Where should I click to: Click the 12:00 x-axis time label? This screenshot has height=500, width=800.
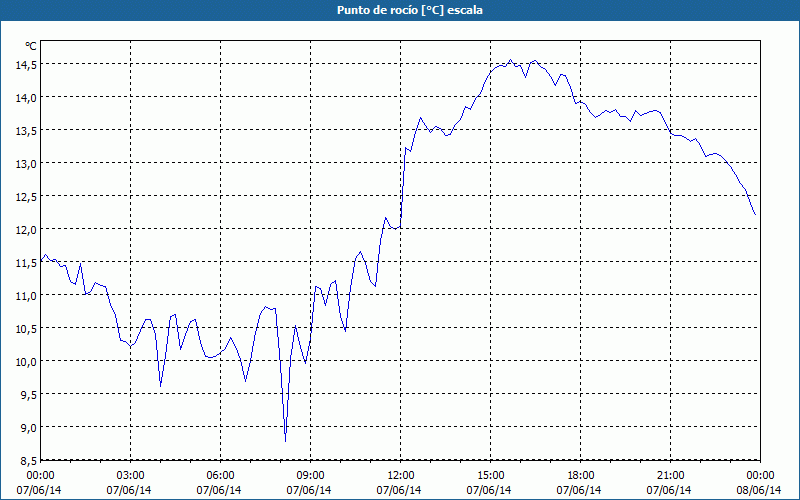tap(400, 476)
